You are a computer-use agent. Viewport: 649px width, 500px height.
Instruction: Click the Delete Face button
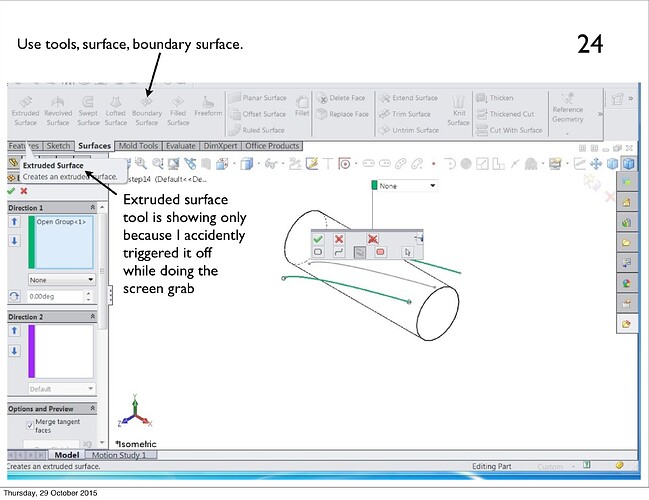pos(346,98)
